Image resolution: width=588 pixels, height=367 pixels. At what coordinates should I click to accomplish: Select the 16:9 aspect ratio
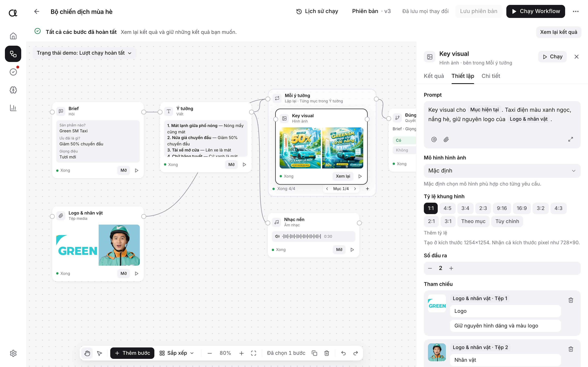tap(522, 208)
